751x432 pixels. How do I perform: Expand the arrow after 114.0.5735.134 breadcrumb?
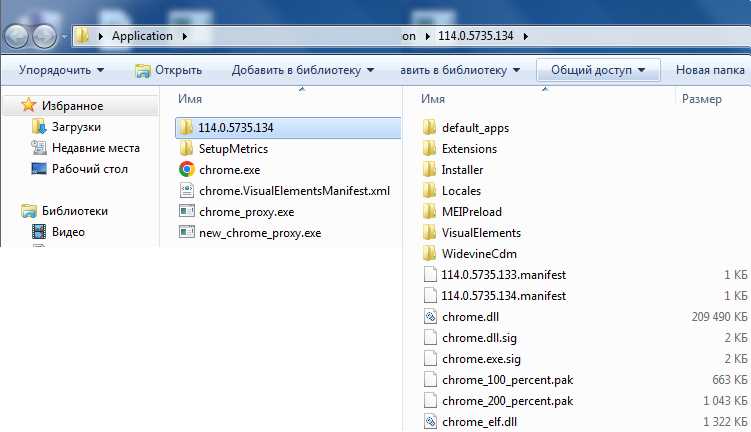point(526,36)
